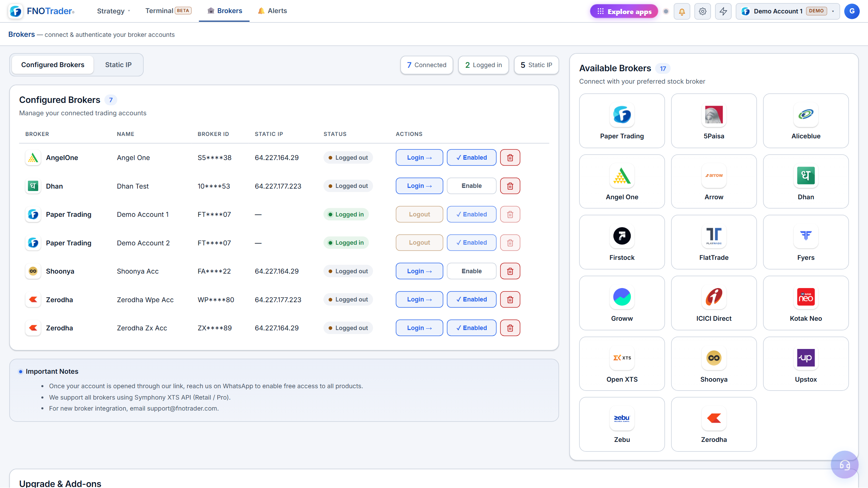Select the Open XTS broker card

(622, 364)
